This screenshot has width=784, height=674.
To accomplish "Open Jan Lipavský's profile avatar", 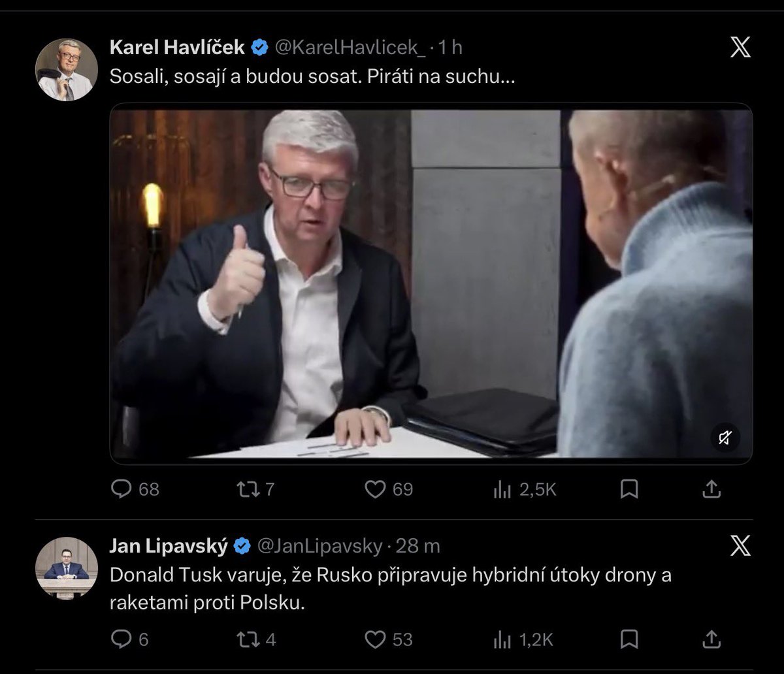I will [x=67, y=567].
